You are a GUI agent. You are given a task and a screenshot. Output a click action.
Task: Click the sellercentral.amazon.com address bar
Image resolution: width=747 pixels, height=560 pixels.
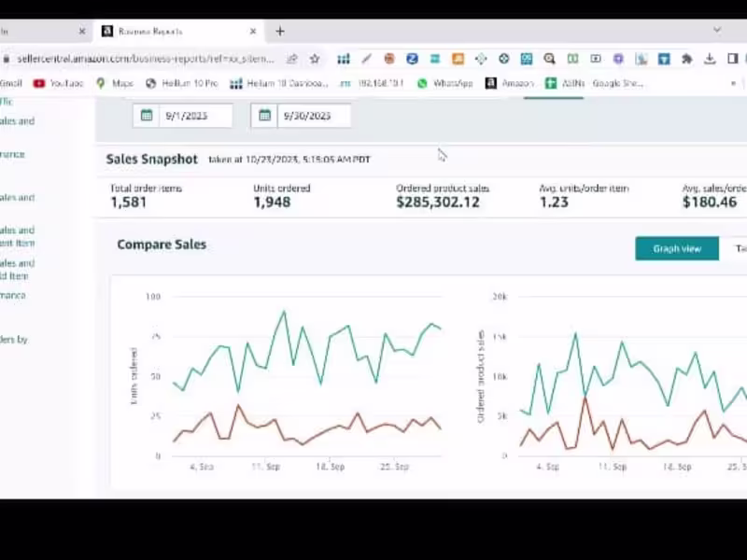click(146, 59)
